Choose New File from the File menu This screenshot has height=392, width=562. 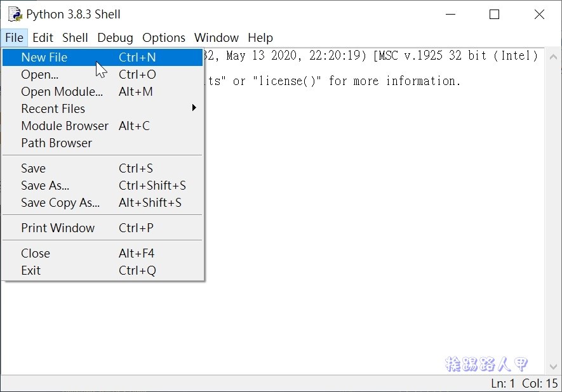click(102, 57)
